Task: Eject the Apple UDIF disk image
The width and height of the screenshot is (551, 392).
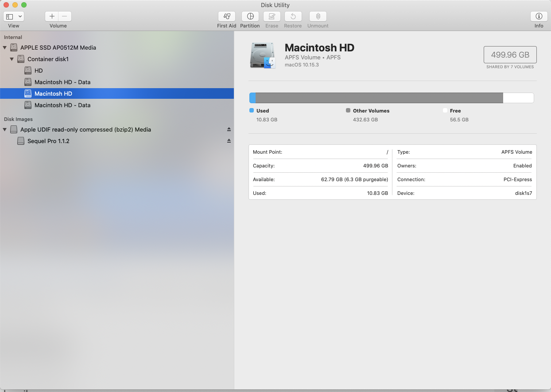Action: pyautogui.click(x=229, y=130)
